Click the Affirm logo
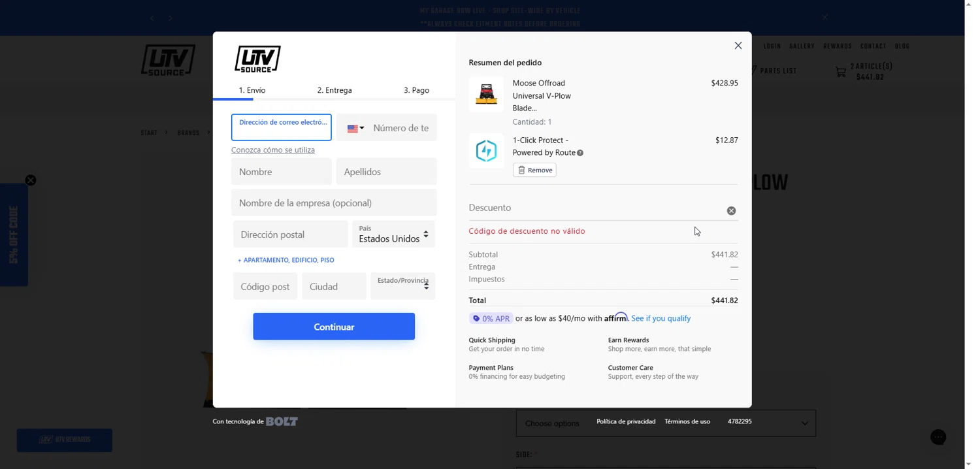980x469 pixels. coord(615,317)
